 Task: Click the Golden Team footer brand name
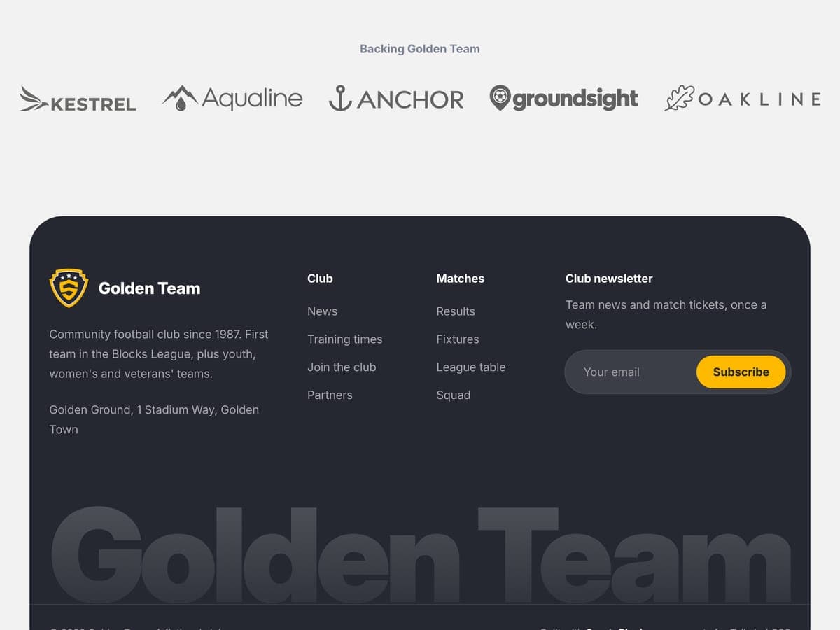149,288
